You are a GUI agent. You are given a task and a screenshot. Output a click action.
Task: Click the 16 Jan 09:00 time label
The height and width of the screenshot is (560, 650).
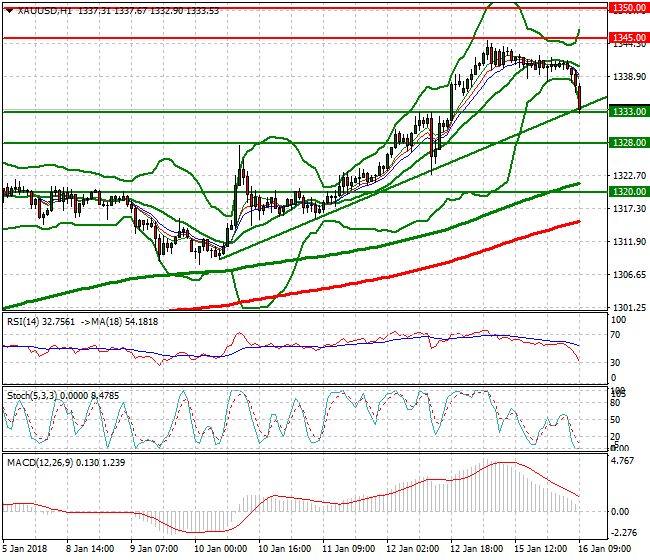pyautogui.click(x=604, y=549)
